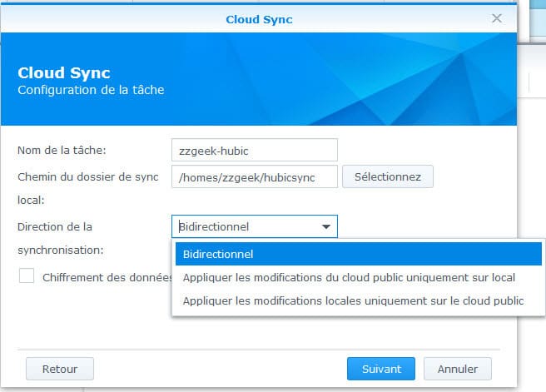Screen dimensions: 546x392
Task: Collapse the sync direction dropdown arrow
Action: 326,226
